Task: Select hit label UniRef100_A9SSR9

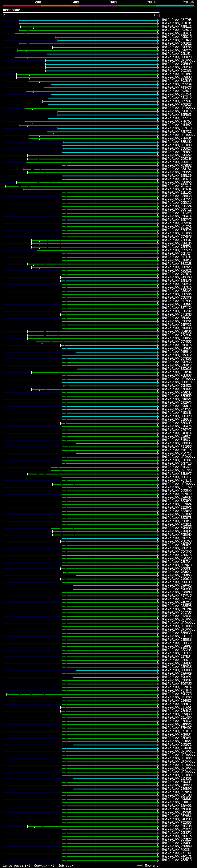Action: (x=176, y=250)
